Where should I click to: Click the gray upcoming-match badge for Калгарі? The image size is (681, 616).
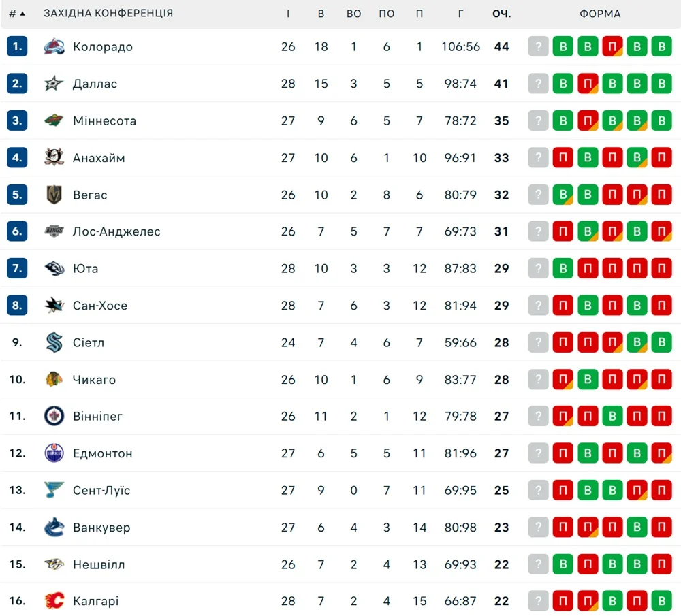(x=538, y=601)
